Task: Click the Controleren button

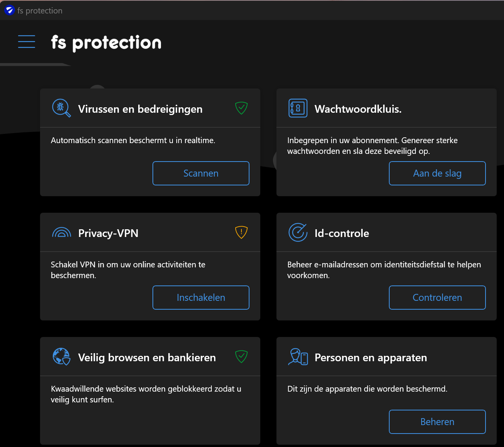Action: (x=437, y=298)
